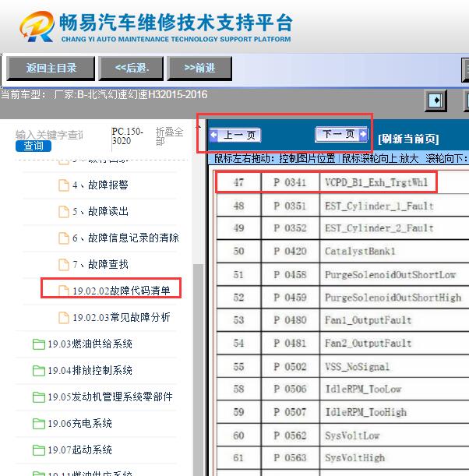Expand the 19.04排放控制系统 folder icon
The width and height of the screenshot is (469, 476).
point(38,371)
